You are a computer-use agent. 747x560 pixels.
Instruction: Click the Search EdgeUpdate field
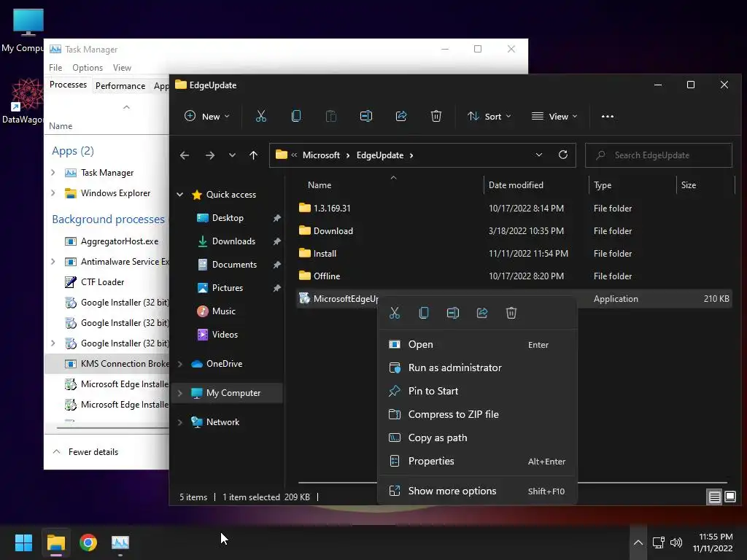point(659,155)
